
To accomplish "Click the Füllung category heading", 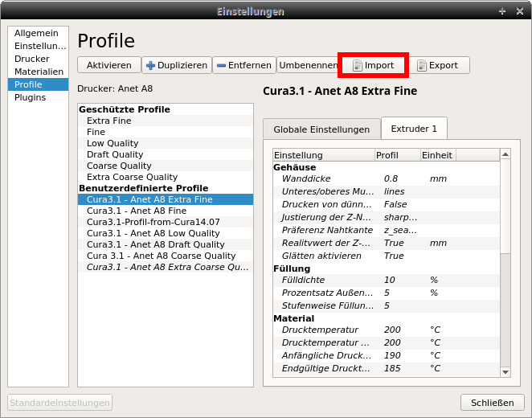I will [x=292, y=268].
